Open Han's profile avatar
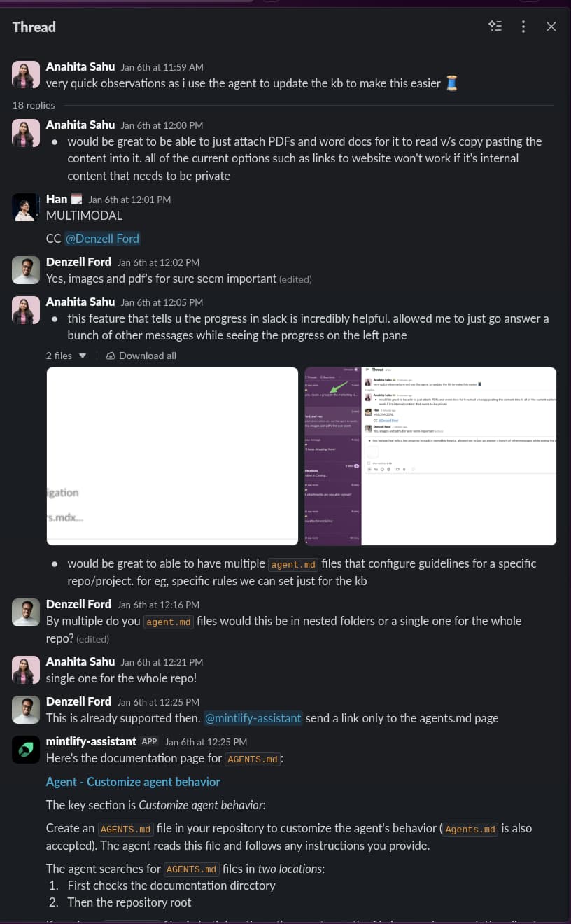Screen dimensions: 571x924 pyautogui.click(x=26, y=208)
